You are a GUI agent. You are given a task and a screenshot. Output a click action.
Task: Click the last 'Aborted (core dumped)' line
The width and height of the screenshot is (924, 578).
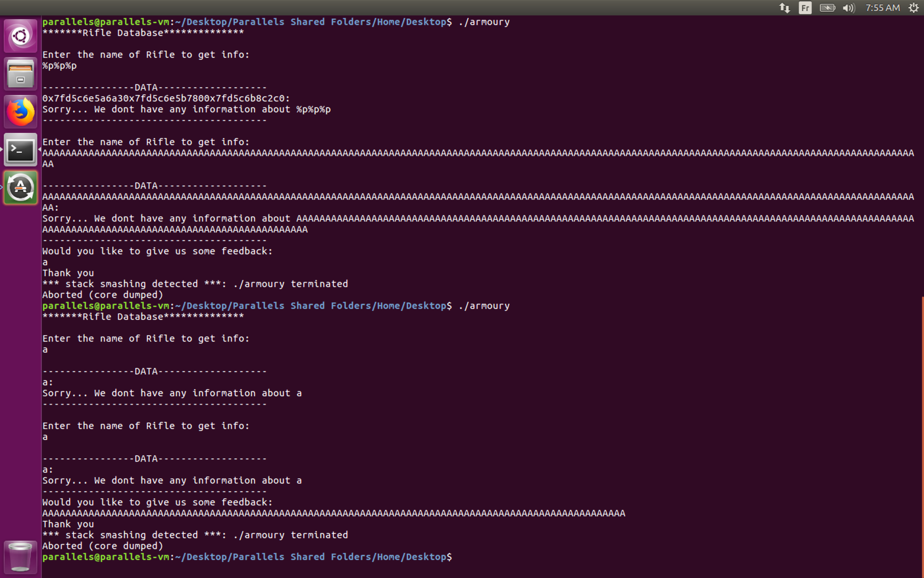click(x=103, y=546)
